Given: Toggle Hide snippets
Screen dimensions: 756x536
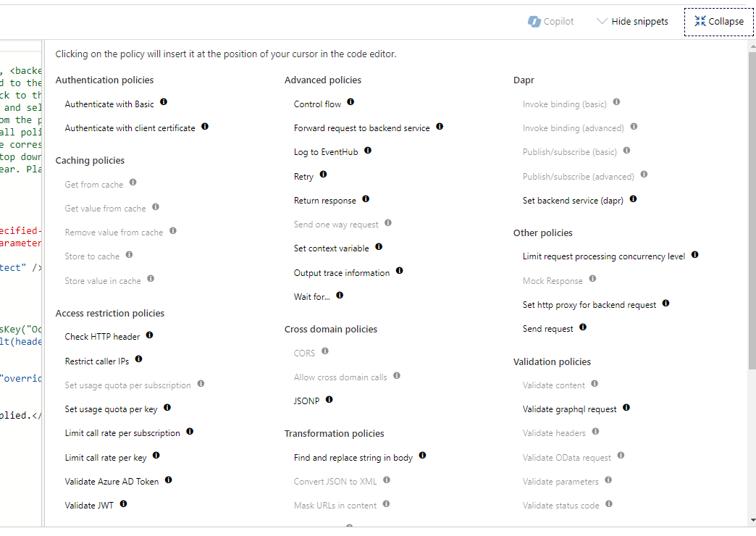Looking at the screenshot, I should click(639, 21).
